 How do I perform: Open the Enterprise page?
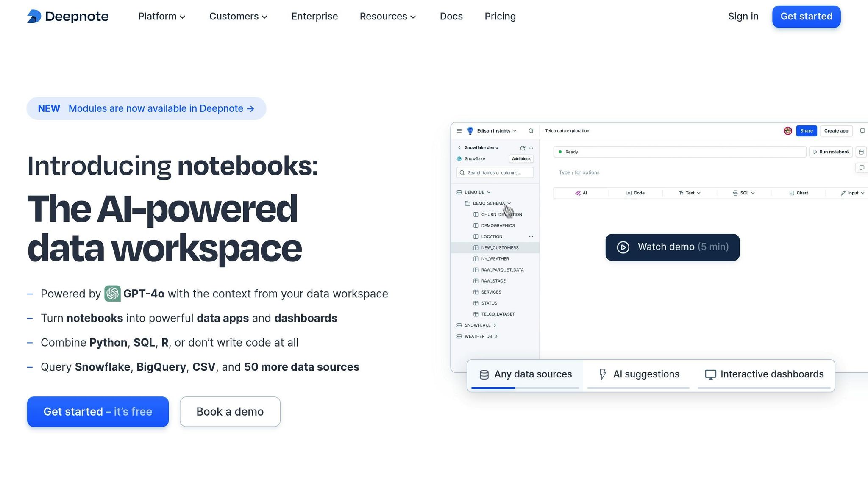(x=314, y=17)
